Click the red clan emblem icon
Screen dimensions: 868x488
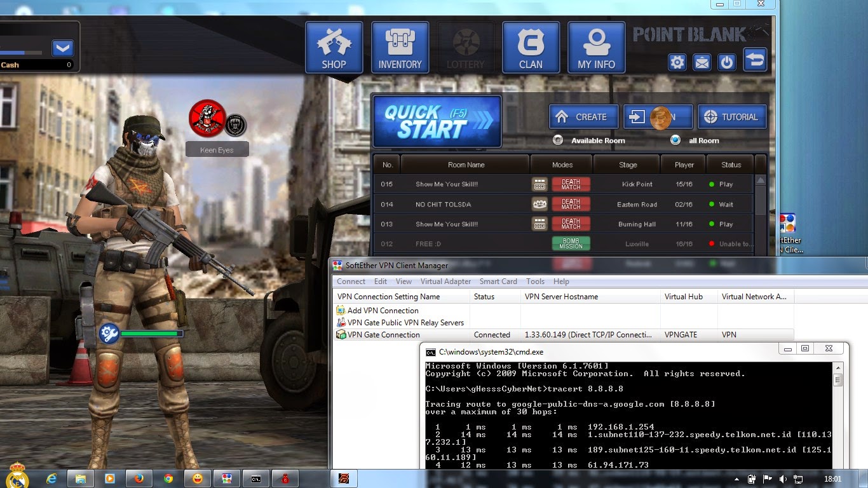207,118
